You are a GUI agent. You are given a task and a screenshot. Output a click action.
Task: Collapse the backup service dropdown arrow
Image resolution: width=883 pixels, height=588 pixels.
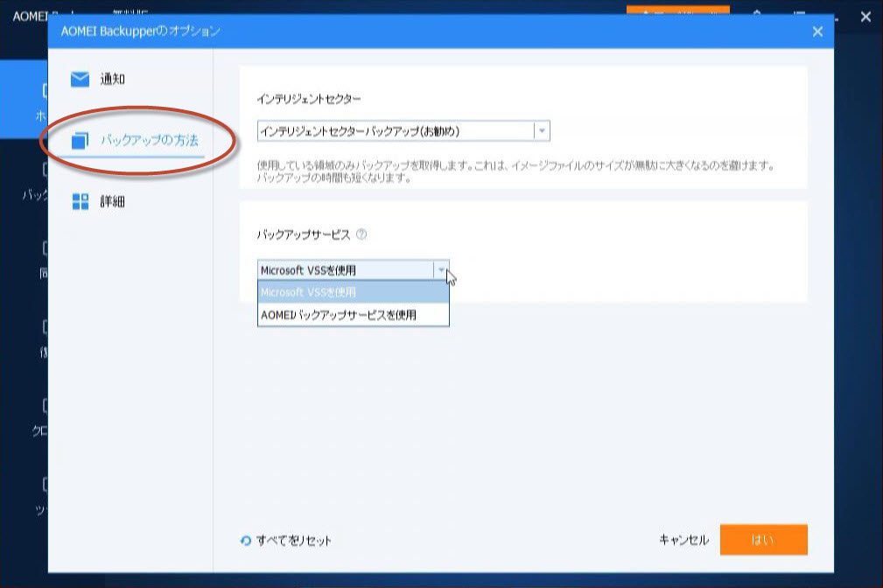[441, 270]
